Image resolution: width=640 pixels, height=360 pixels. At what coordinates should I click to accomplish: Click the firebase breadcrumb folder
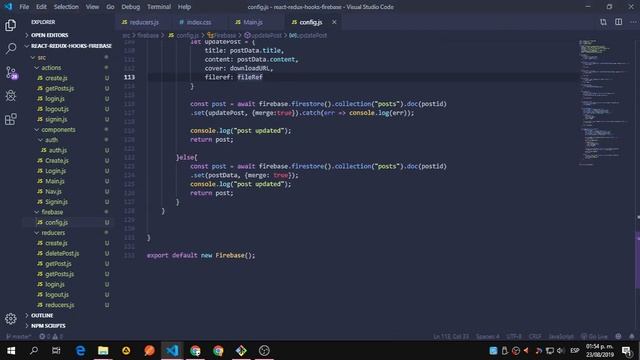148,36
